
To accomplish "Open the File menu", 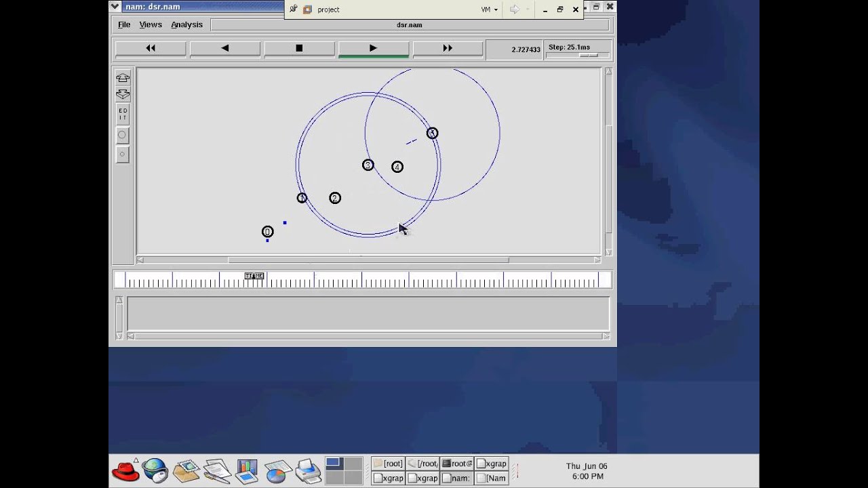I will [x=124, y=24].
